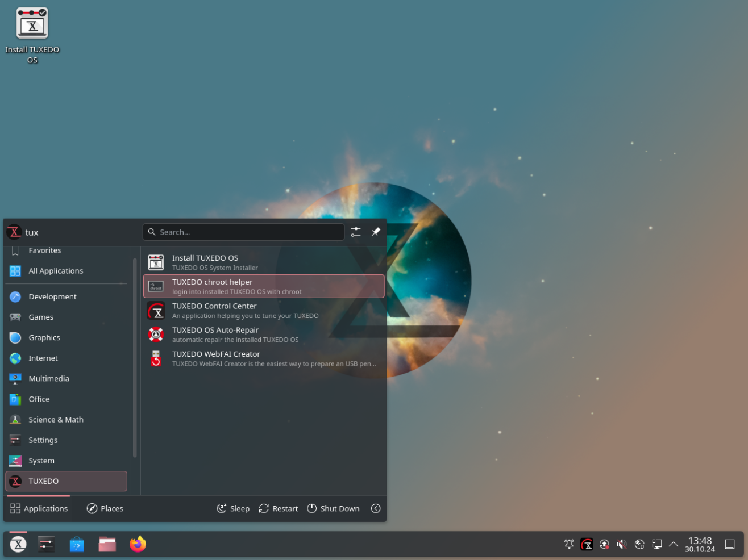
Task: Click the Restart button
Action: tap(279, 508)
